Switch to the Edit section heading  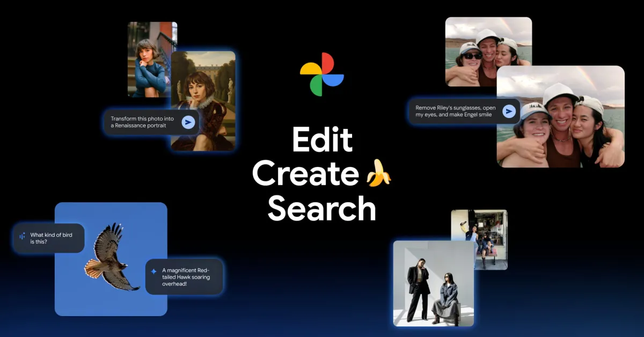click(x=321, y=140)
